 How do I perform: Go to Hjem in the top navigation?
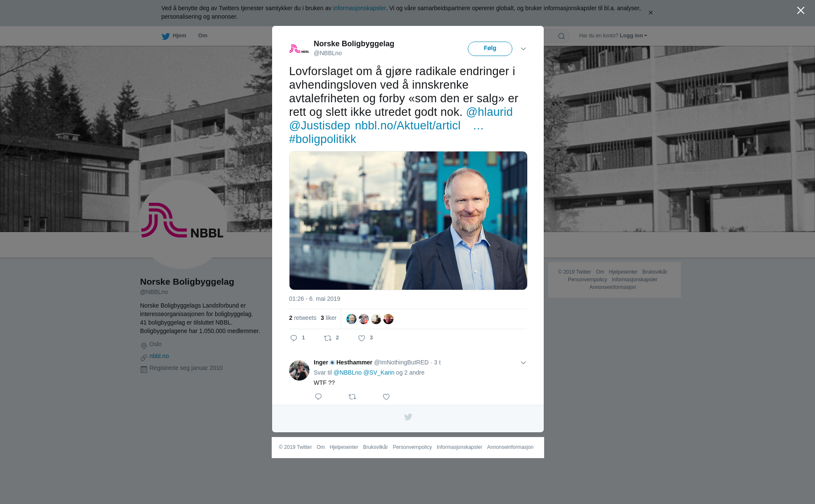(x=174, y=36)
